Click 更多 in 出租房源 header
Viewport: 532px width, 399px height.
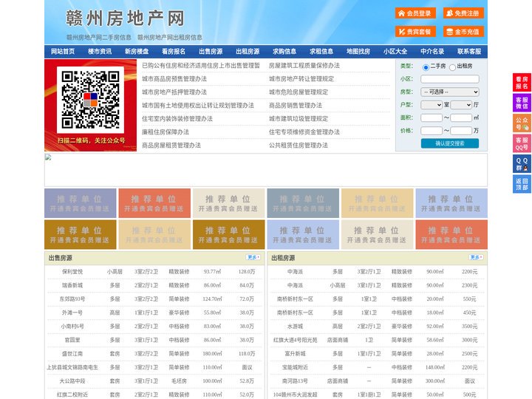tap(476, 258)
